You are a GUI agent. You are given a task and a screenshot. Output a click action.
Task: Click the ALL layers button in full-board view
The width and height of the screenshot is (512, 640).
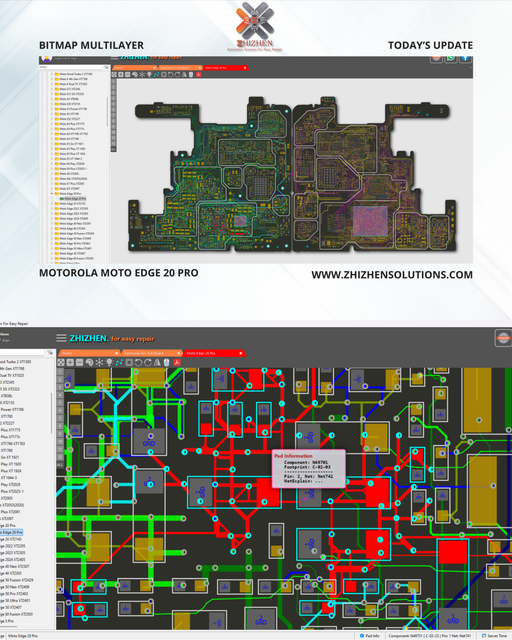click(x=114, y=149)
